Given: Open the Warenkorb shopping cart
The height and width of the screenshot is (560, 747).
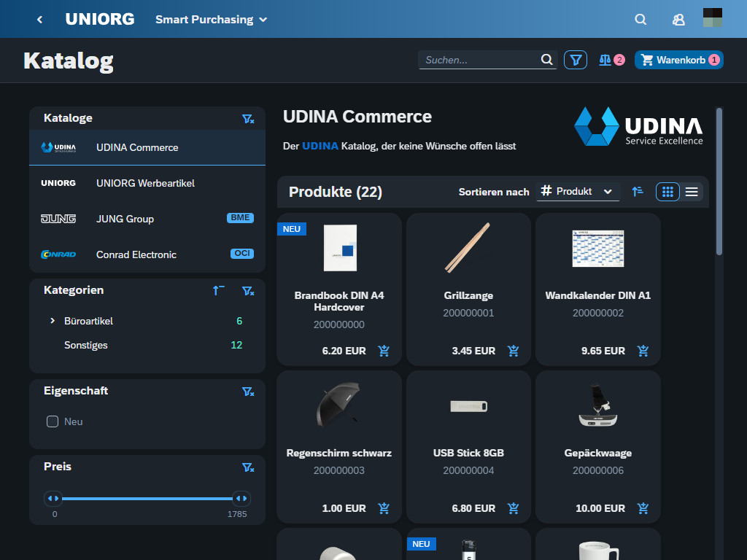Looking at the screenshot, I should tap(679, 60).
